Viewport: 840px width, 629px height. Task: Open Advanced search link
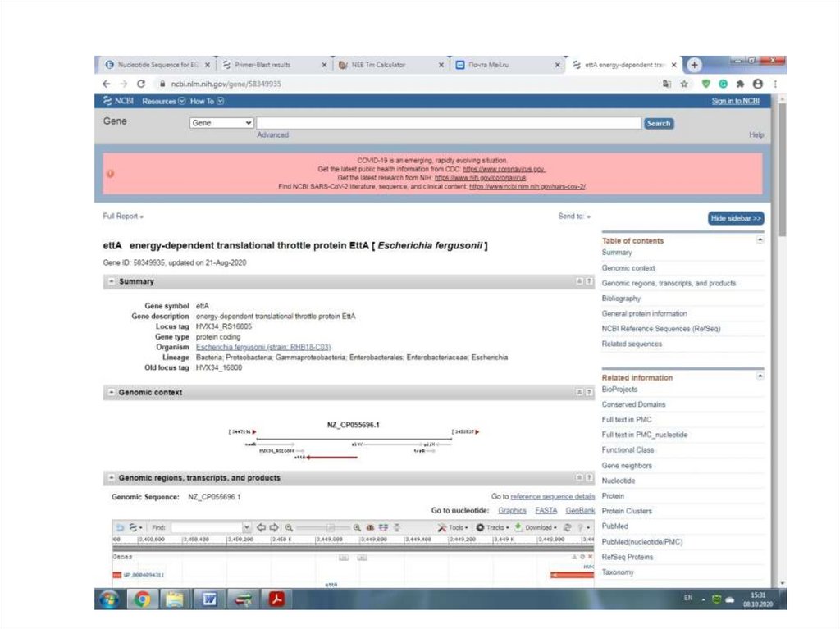[x=272, y=135]
